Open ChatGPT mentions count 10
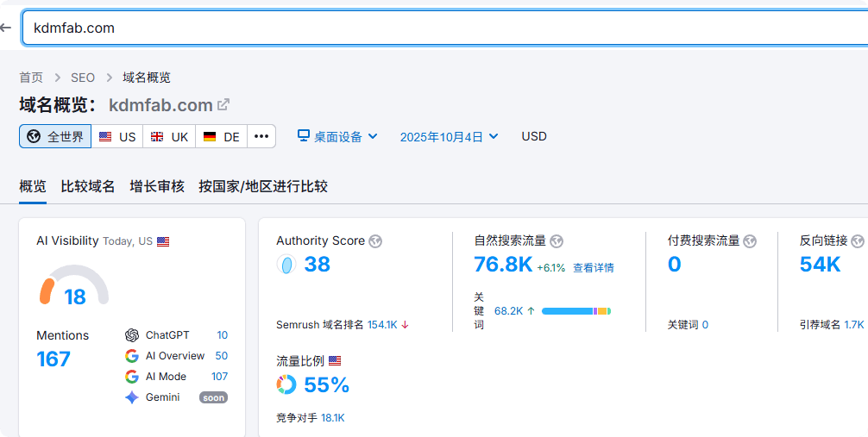 tap(222, 335)
